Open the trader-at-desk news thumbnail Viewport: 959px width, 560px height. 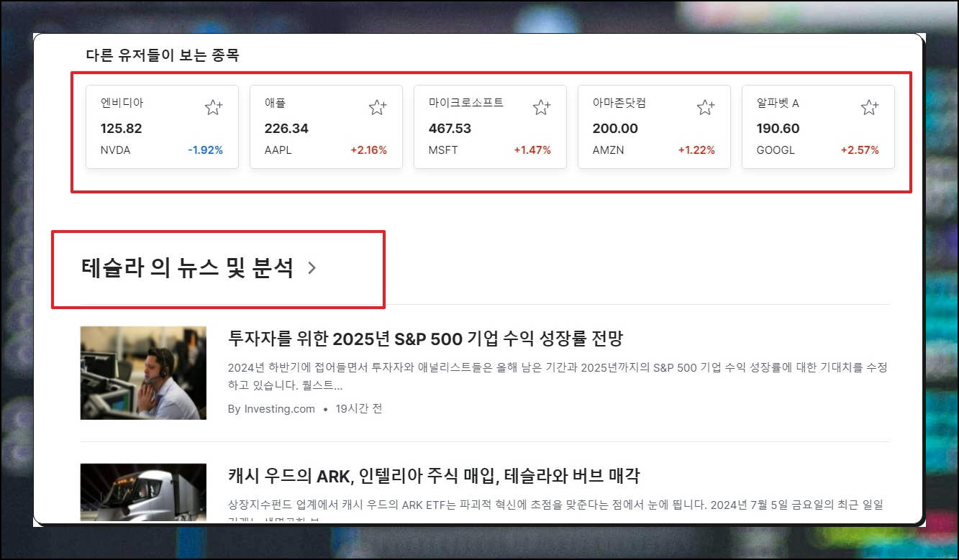[143, 372]
